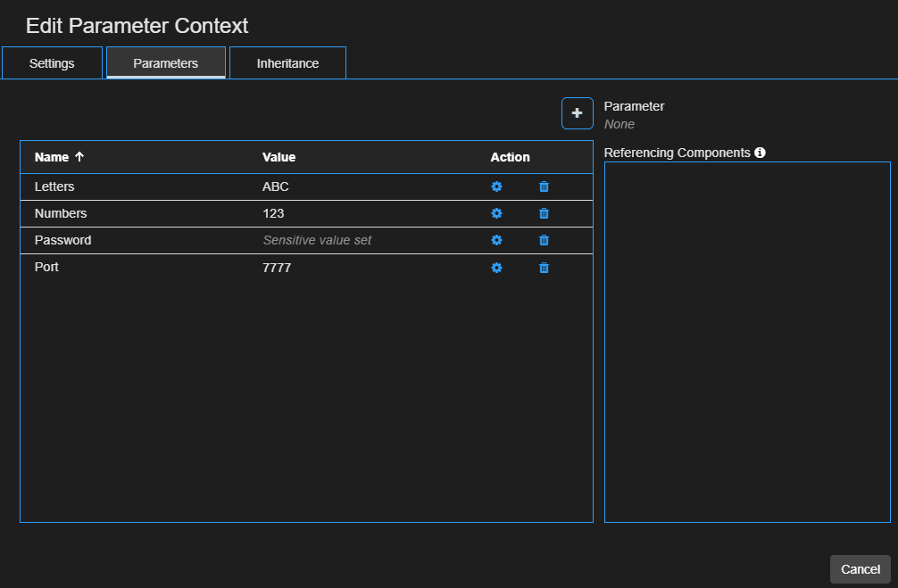This screenshot has width=898, height=588.
Task: Remove the Numbers parameter with trash icon
Action: (544, 213)
